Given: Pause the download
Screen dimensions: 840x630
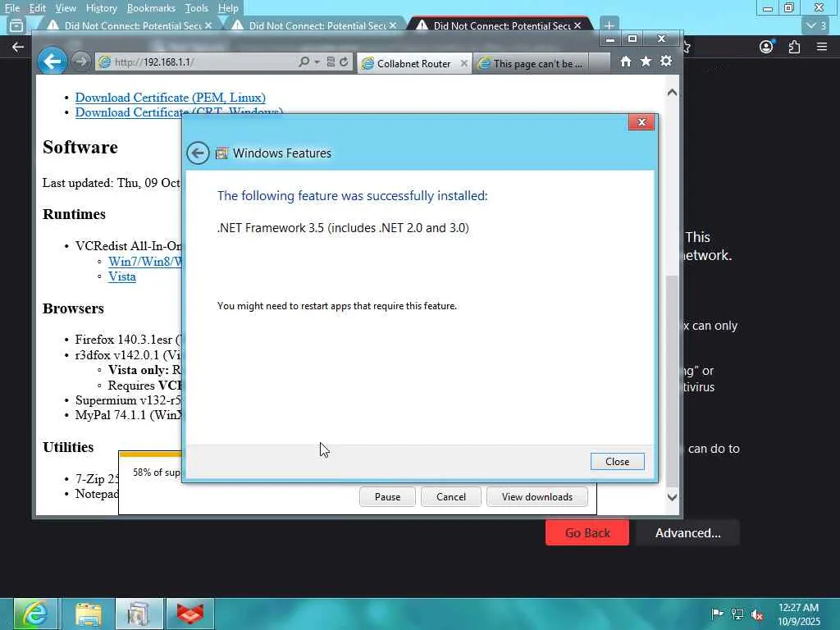Looking at the screenshot, I should (x=387, y=496).
